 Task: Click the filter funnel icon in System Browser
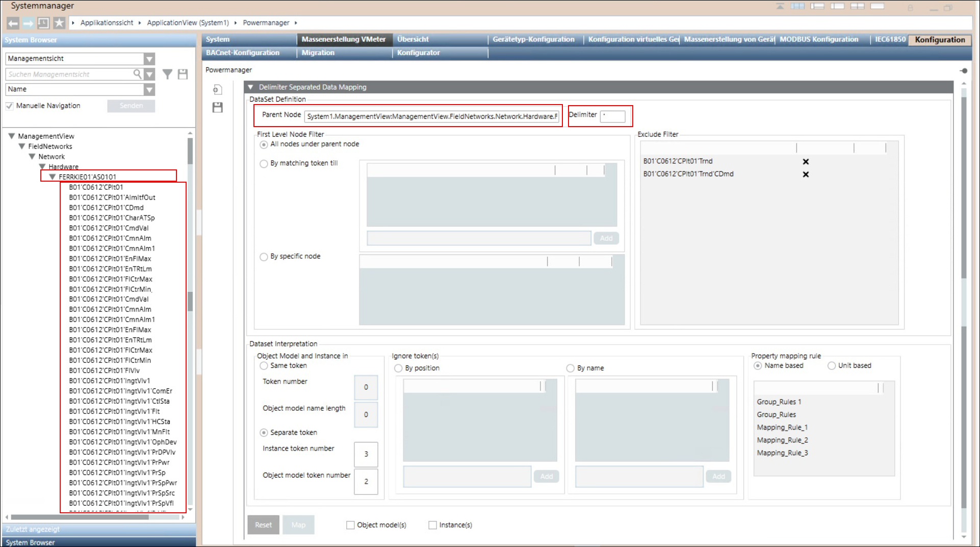[167, 74]
